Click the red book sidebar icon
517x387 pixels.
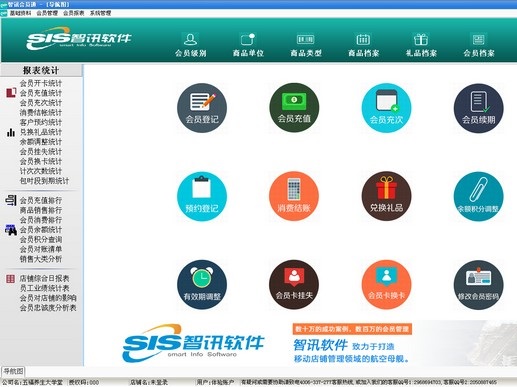tap(11, 92)
